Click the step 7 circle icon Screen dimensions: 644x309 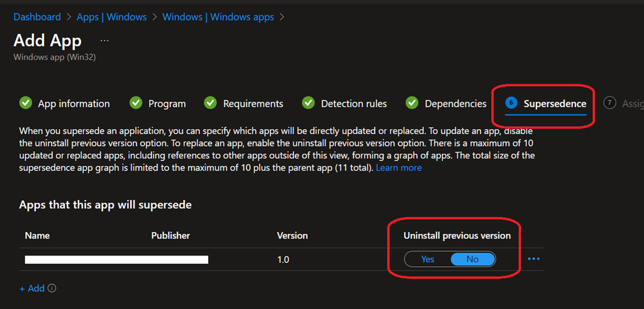click(609, 103)
